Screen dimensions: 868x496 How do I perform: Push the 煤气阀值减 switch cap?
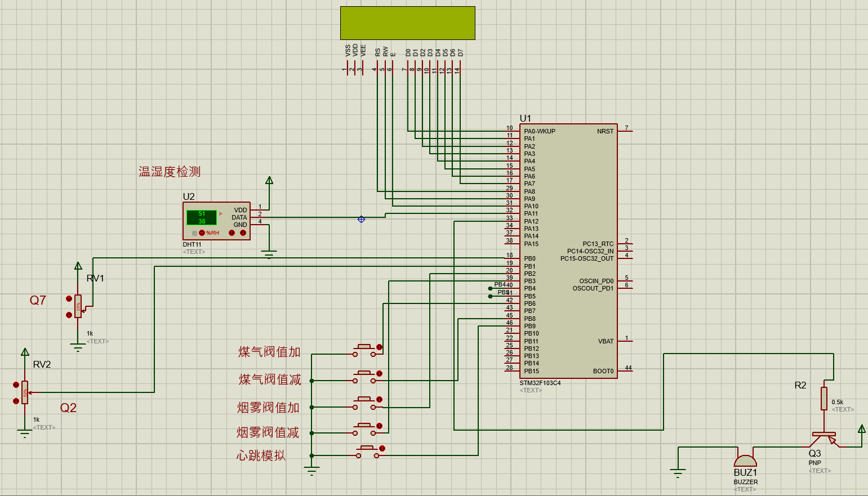pyautogui.click(x=364, y=373)
